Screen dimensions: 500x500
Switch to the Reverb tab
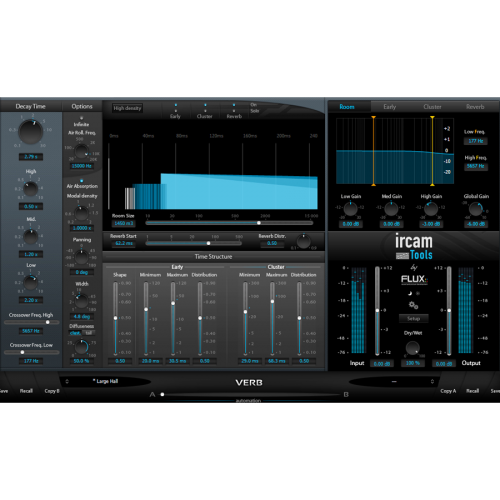pos(475,107)
